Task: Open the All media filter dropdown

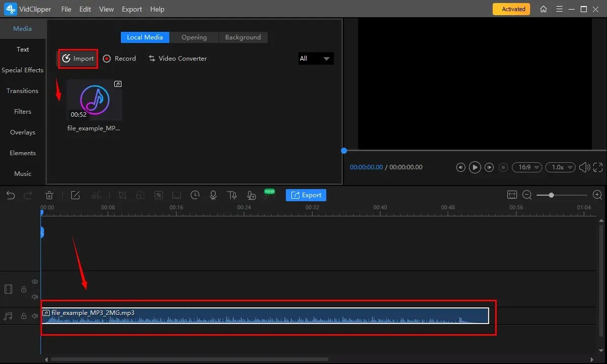Action: point(316,58)
